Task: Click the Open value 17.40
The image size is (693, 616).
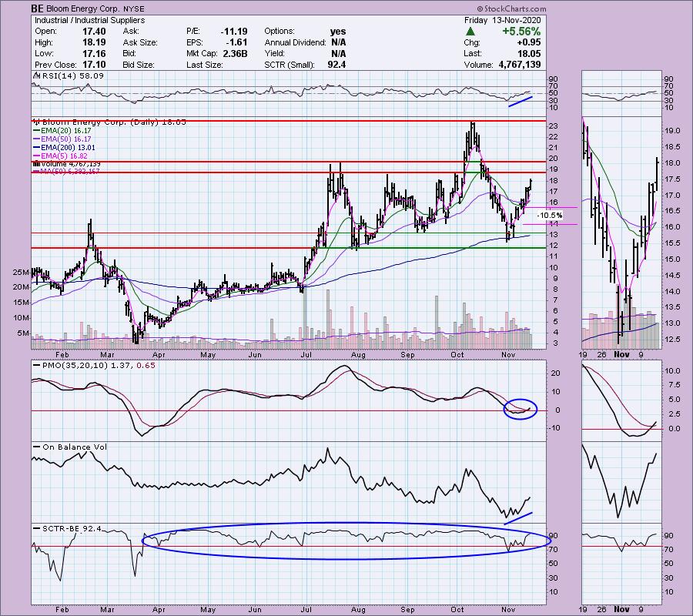Action: tap(94, 32)
